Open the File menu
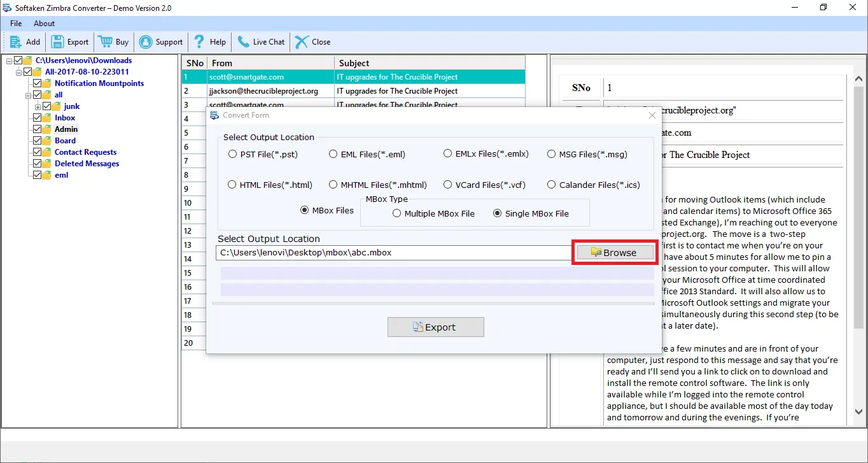 [16, 24]
